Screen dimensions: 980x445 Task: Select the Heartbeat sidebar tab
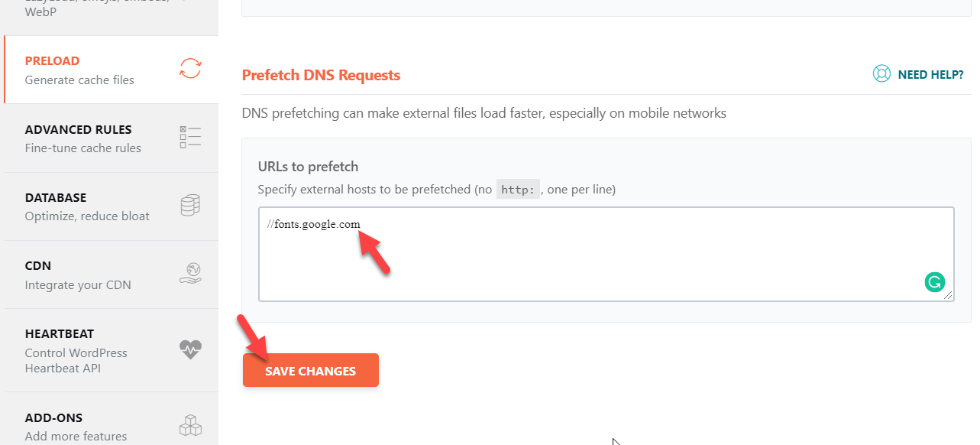point(112,350)
